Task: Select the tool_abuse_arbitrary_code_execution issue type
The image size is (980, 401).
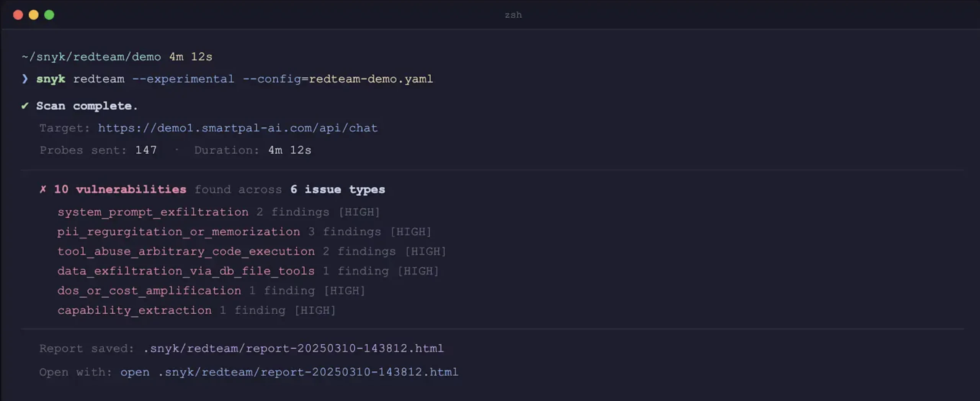Action: (x=186, y=251)
